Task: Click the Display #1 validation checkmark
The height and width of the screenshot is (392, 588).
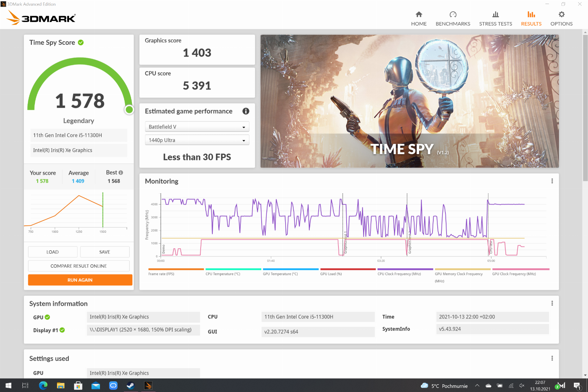Action: pyautogui.click(x=62, y=330)
